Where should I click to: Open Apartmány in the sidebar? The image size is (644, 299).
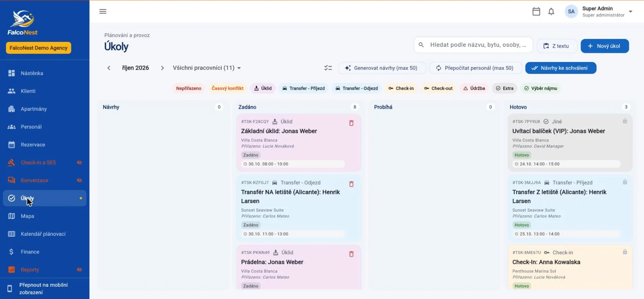click(x=45, y=109)
